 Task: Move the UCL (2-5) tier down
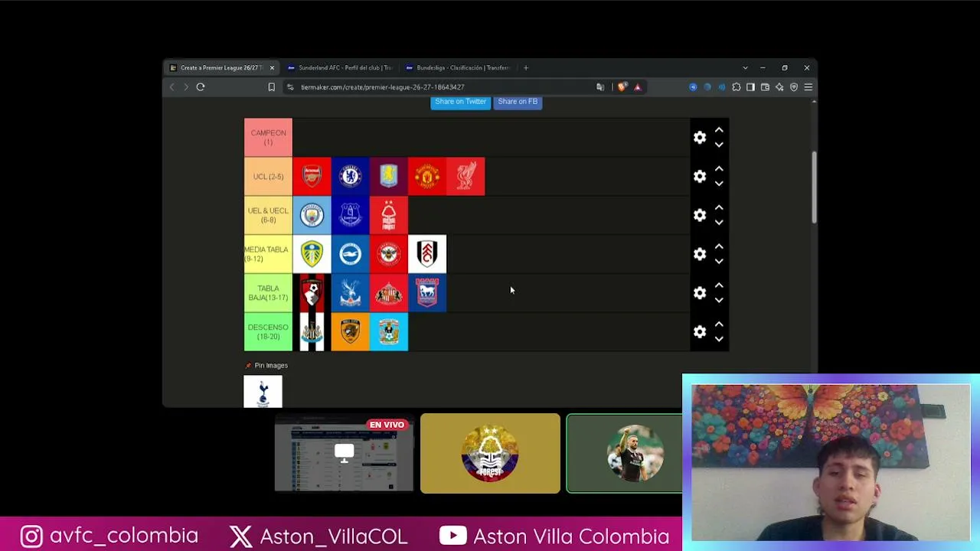719,184
